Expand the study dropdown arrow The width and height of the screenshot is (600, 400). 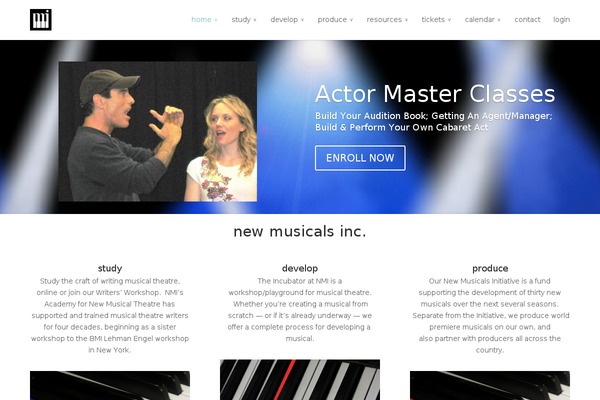tap(255, 20)
